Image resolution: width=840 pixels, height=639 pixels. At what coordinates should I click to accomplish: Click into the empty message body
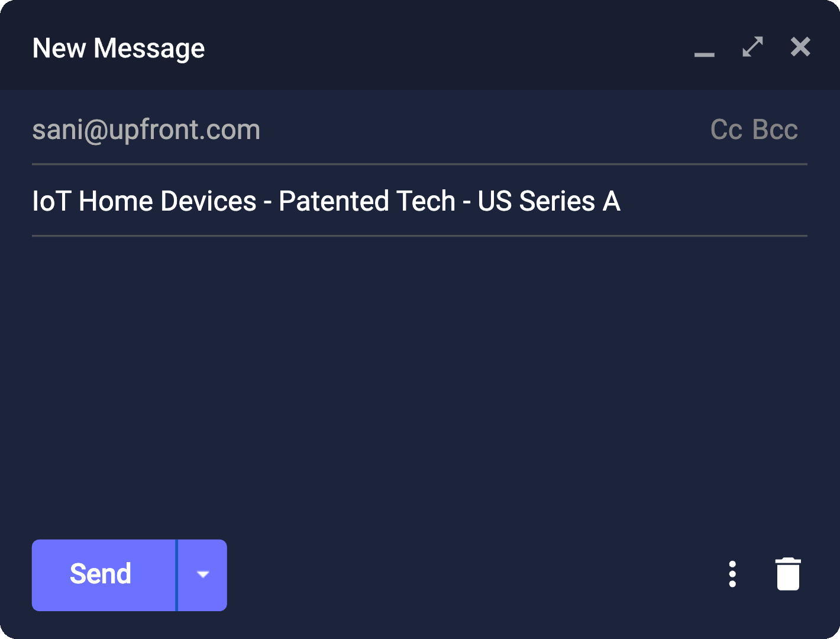click(x=419, y=379)
